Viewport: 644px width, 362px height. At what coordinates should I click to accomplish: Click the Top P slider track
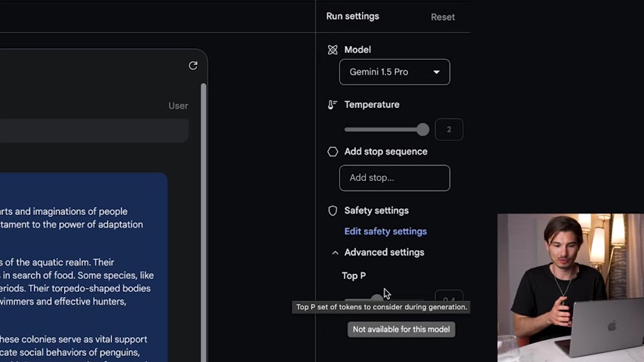362,299
